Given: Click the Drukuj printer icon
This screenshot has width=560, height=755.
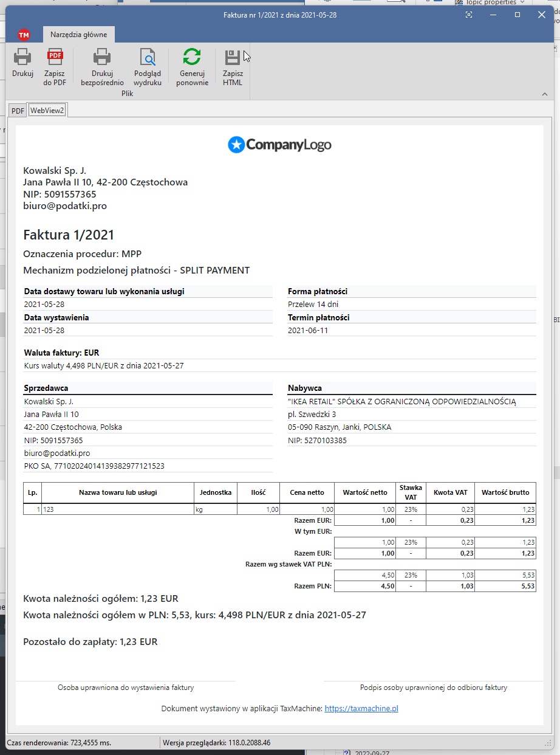Looking at the screenshot, I should point(22,58).
